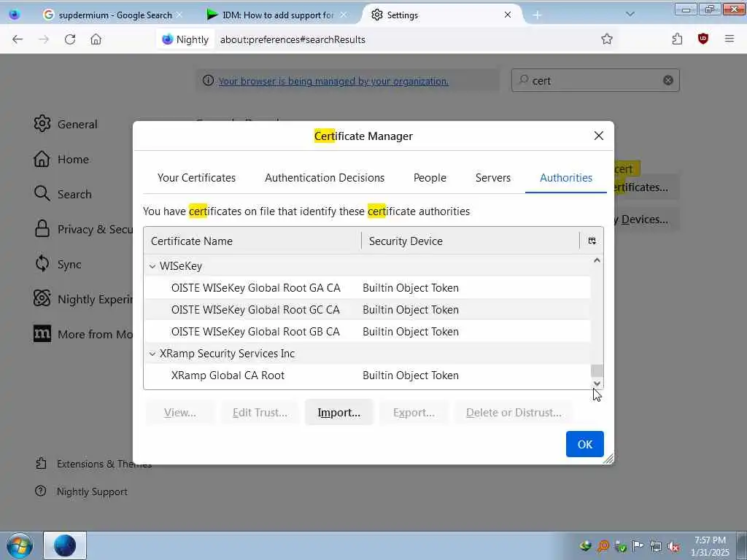This screenshot has width=747, height=560.
Task: Click the settings search field containing 'cert'
Action: [595, 80]
